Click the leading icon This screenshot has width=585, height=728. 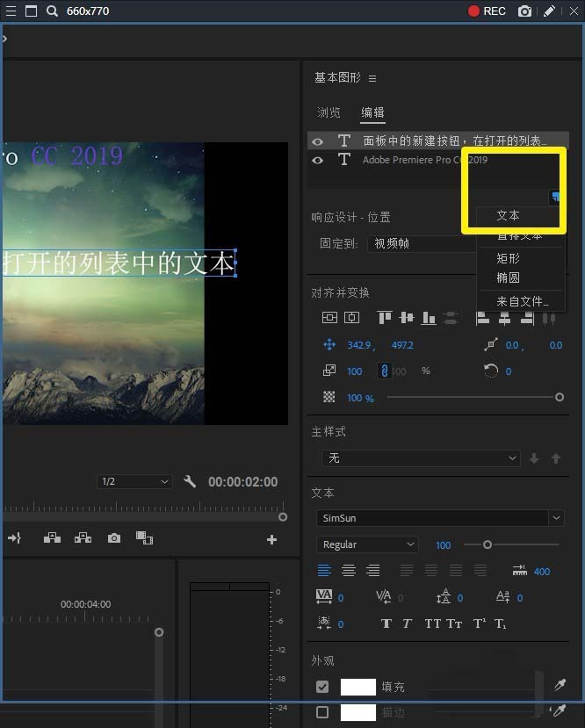pyautogui.click(x=444, y=596)
